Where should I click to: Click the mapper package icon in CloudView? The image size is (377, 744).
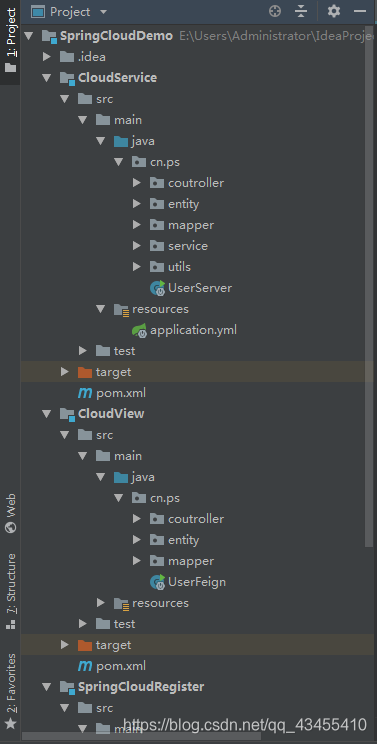point(157,561)
